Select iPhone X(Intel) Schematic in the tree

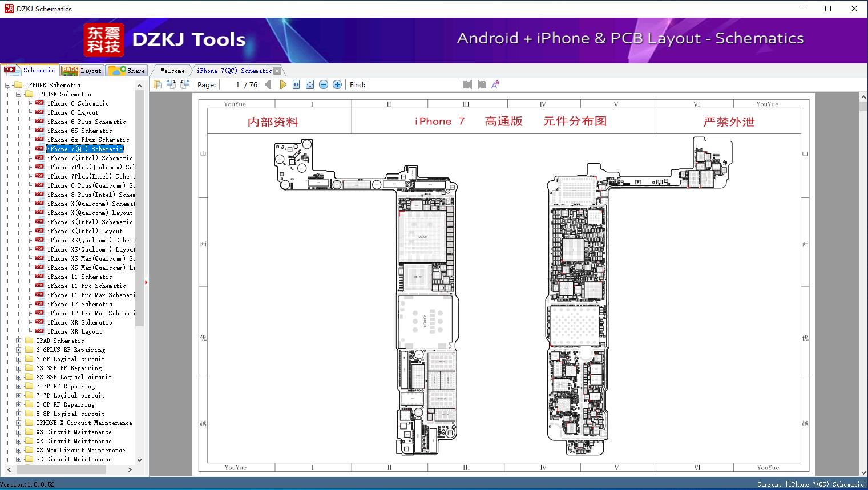90,222
